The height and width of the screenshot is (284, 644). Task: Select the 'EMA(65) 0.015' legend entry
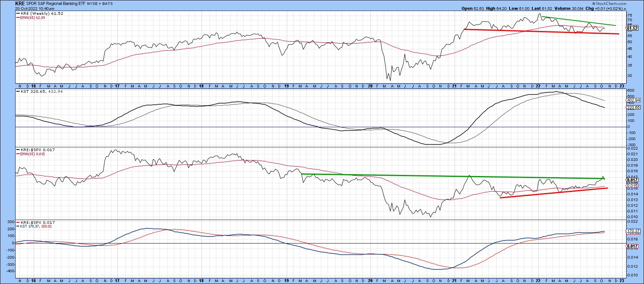[30, 154]
